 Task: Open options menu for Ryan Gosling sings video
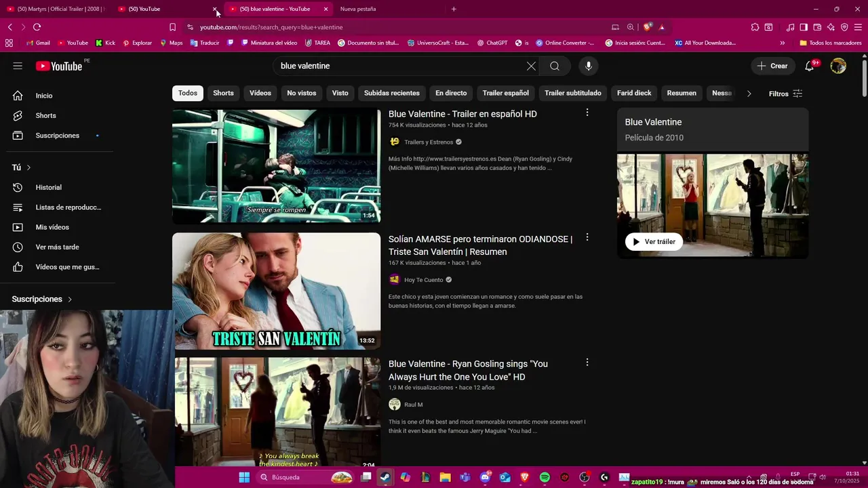pyautogui.click(x=587, y=363)
